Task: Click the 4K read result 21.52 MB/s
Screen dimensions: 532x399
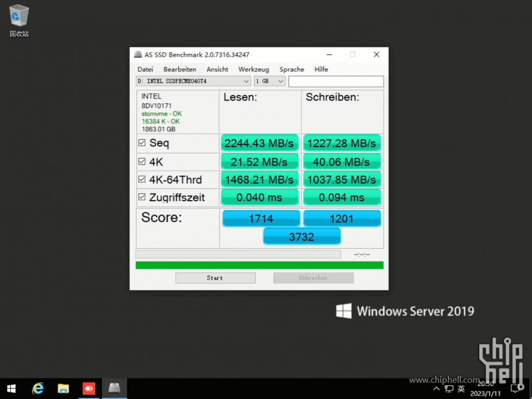Action: click(259, 162)
